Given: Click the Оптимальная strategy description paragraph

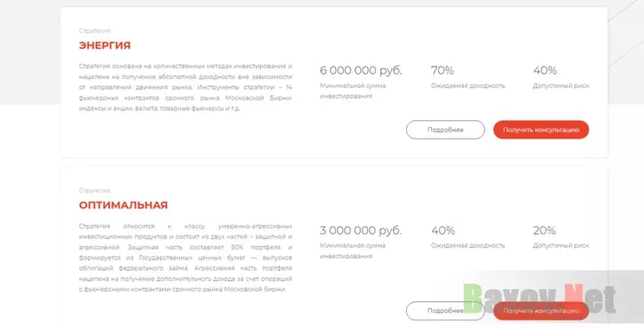Looking at the screenshot, I should click(x=185, y=258).
